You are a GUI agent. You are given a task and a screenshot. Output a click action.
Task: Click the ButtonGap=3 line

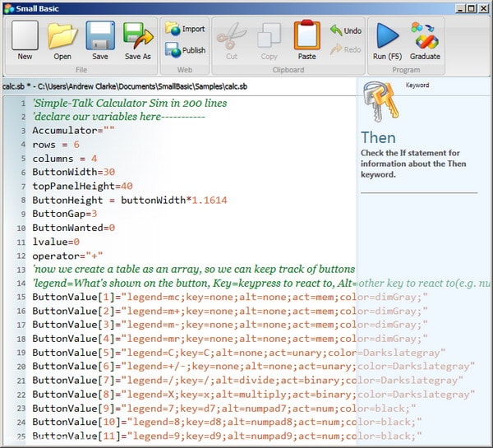tap(64, 214)
